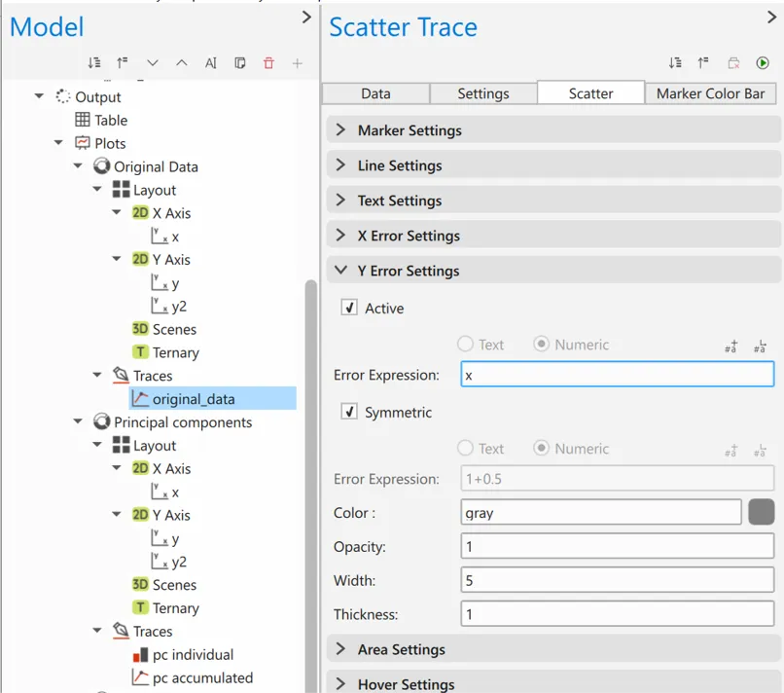Click the Opacity input field

click(618, 546)
